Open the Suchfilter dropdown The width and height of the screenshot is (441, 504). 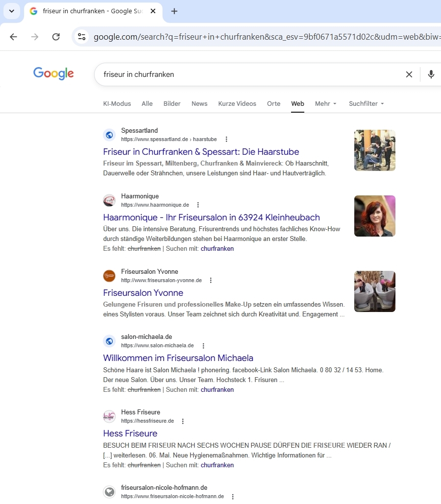point(366,104)
